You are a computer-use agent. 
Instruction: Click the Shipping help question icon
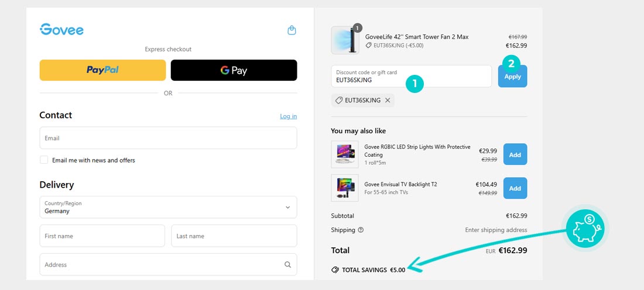[361, 230]
